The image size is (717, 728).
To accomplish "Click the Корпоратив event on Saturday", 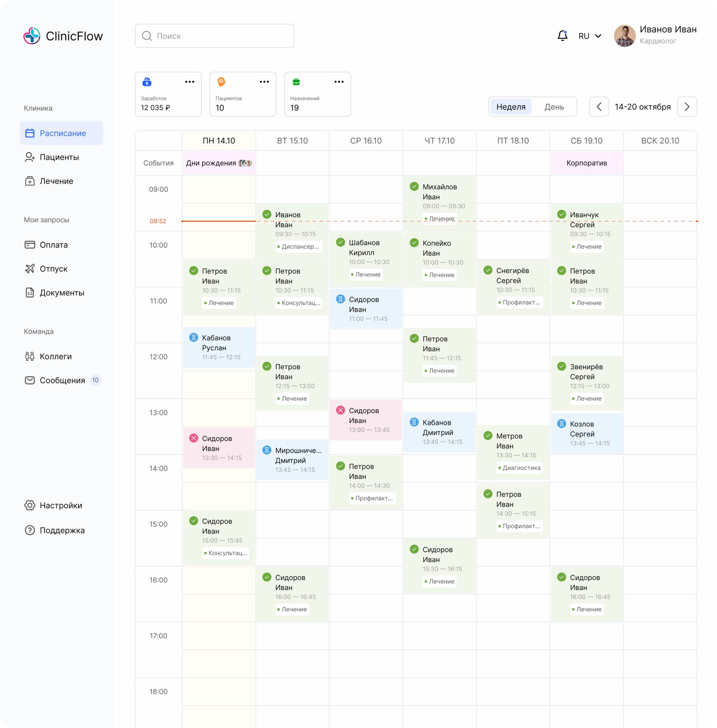I will pyautogui.click(x=587, y=163).
